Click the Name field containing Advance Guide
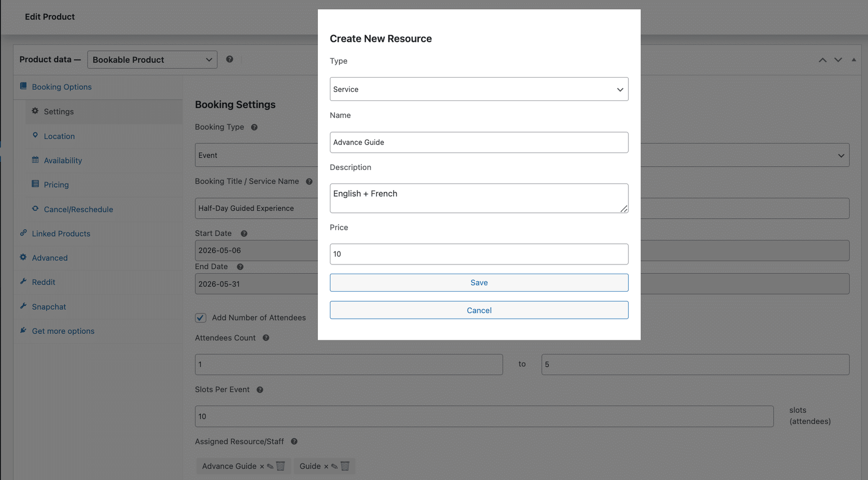Image resolution: width=868 pixels, height=480 pixels. (x=479, y=142)
